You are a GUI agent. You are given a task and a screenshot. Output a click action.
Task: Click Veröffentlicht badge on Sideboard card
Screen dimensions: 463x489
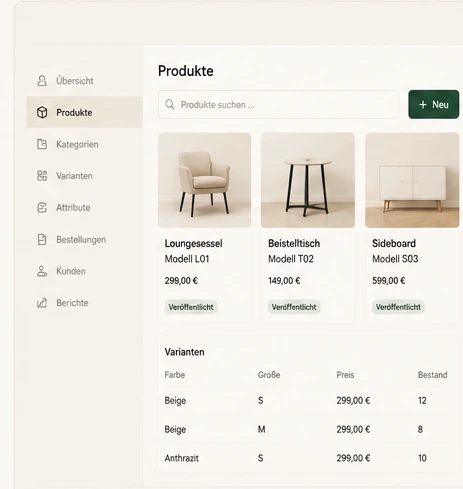398,307
